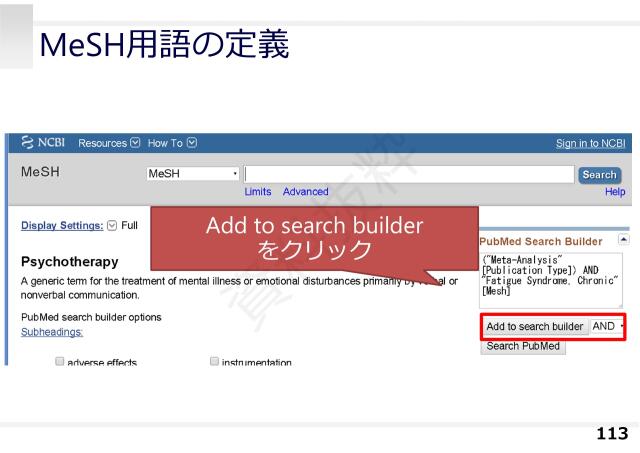Click the Display Settings dropdown arrow icon

pyautogui.click(x=112, y=226)
